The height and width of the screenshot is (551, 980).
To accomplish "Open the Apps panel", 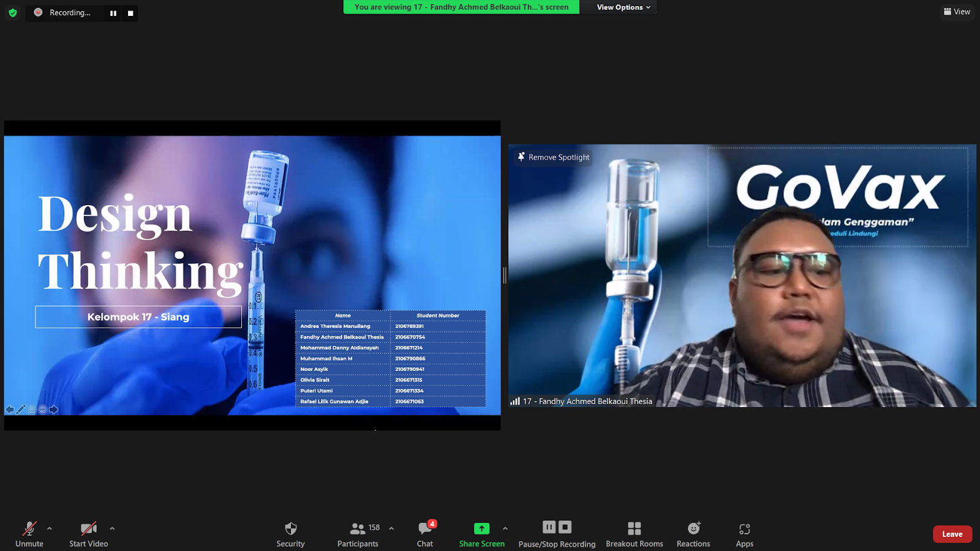I will (x=745, y=534).
